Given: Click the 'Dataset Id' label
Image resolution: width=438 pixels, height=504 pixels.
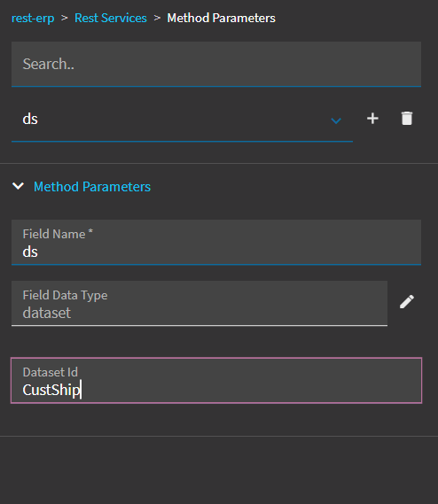Looking at the screenshot, I should (51, 372).
